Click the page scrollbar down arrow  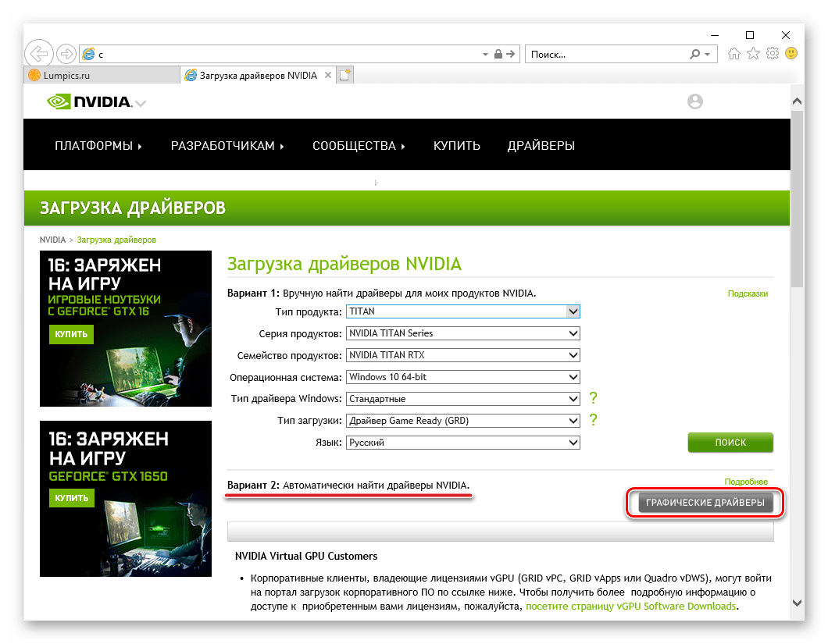point(798,603)
